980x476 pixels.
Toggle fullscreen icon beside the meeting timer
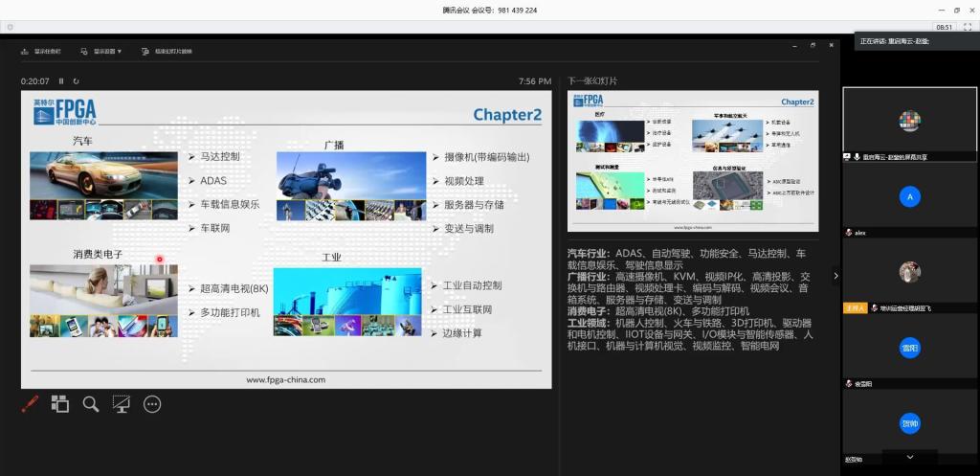click(x=968, y=27)
